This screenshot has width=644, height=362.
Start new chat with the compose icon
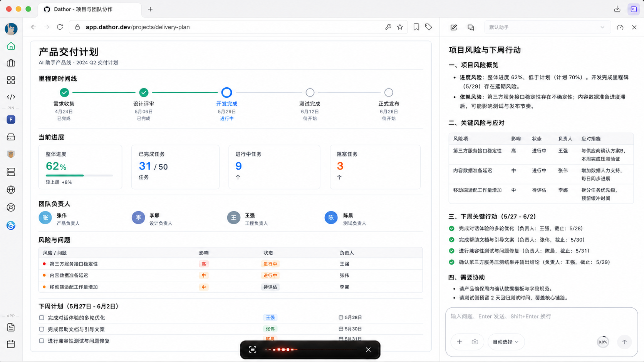coord(454,27)
